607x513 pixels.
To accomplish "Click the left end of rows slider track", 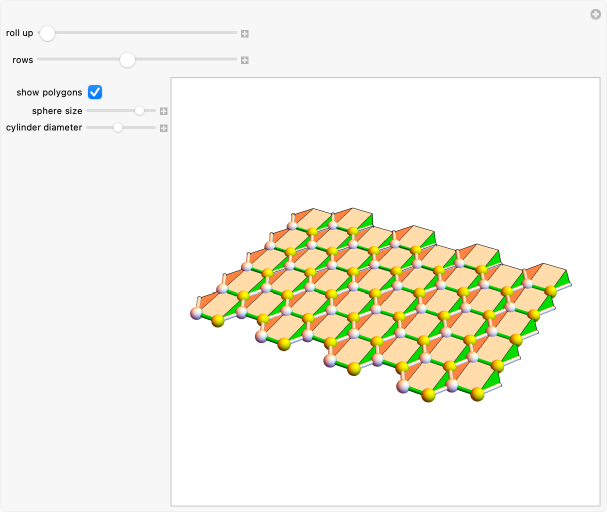I will 42,60.
